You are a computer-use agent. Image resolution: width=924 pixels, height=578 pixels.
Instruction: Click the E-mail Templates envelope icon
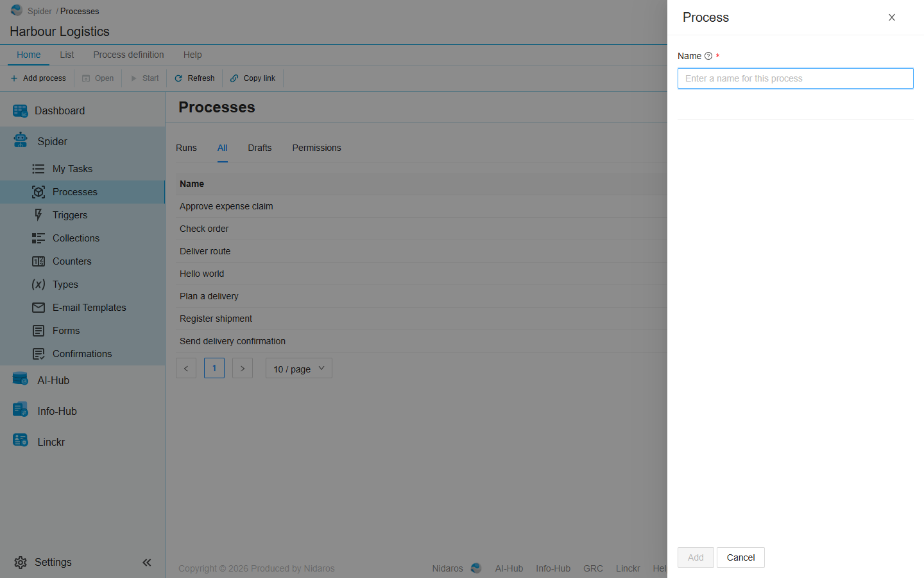[38, 308]
